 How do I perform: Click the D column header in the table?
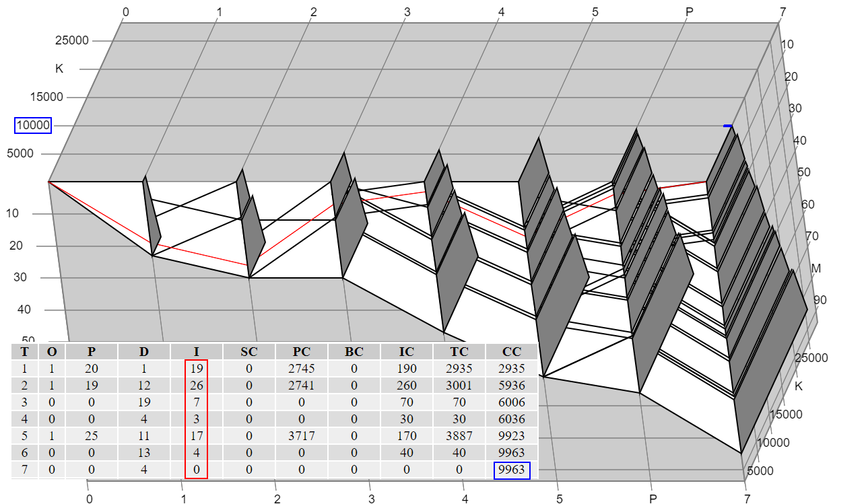(144, 351)
